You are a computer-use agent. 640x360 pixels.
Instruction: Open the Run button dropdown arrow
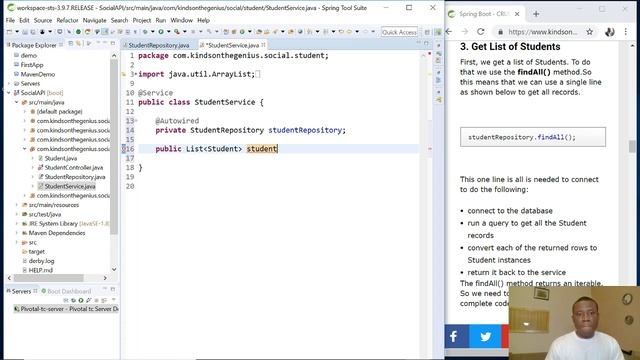click(x=169, y=31)
